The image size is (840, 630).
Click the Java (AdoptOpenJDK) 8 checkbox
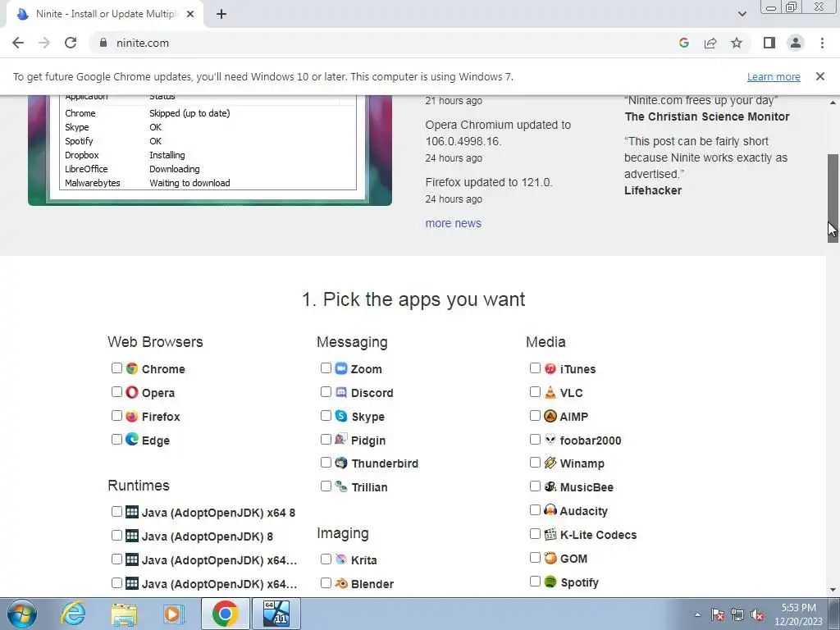coord(116,535)
